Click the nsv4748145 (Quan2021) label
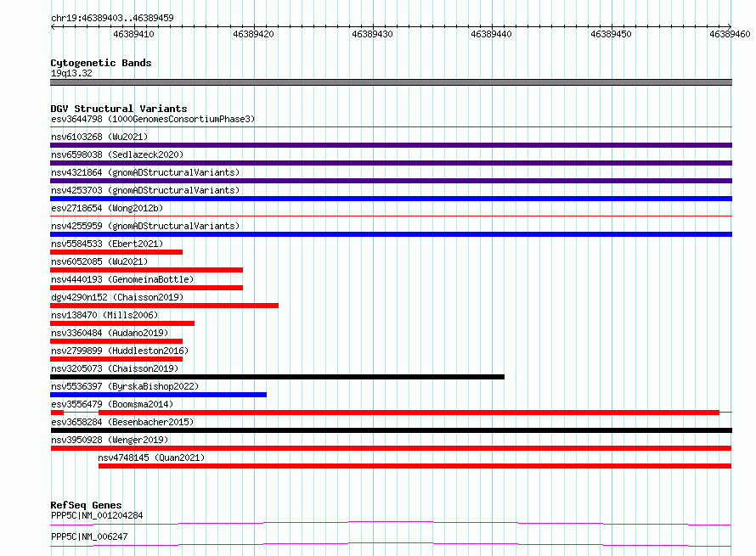 coord(151,458)
